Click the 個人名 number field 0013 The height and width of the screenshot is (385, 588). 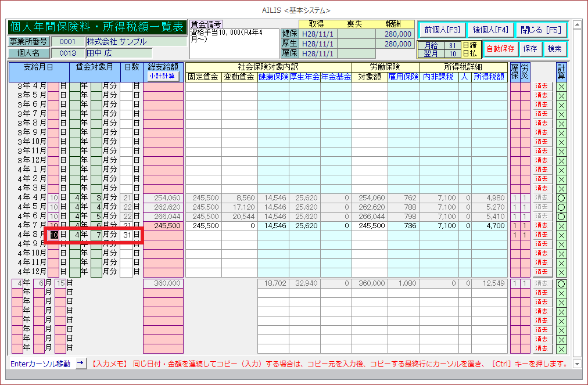(67, 53)
